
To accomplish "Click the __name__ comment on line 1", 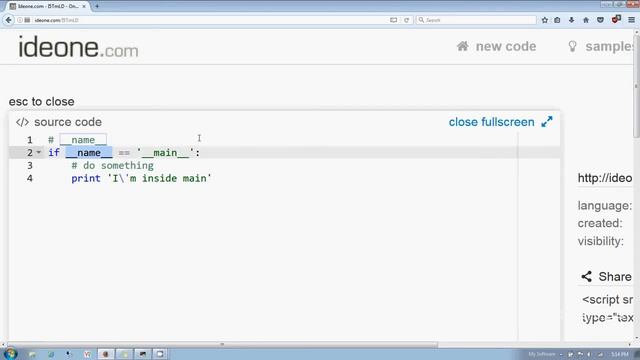I will coord(83,140).
